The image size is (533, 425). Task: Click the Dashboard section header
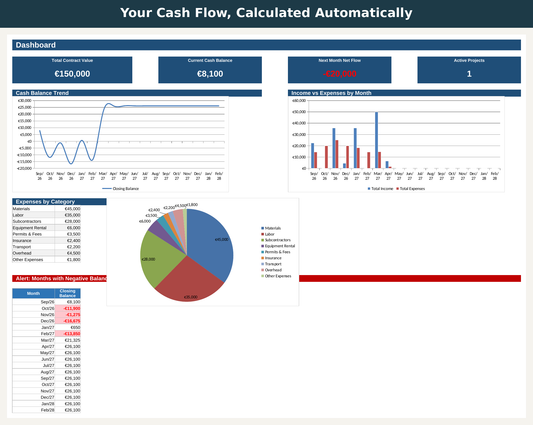266,45
